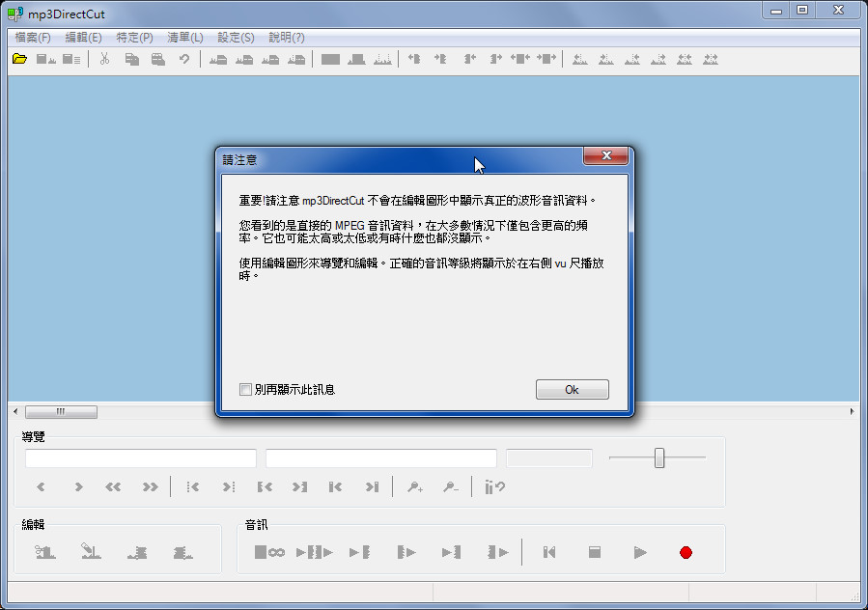Click the skip to start playback icon
The image size is (868, 610).
coord(549,552)
